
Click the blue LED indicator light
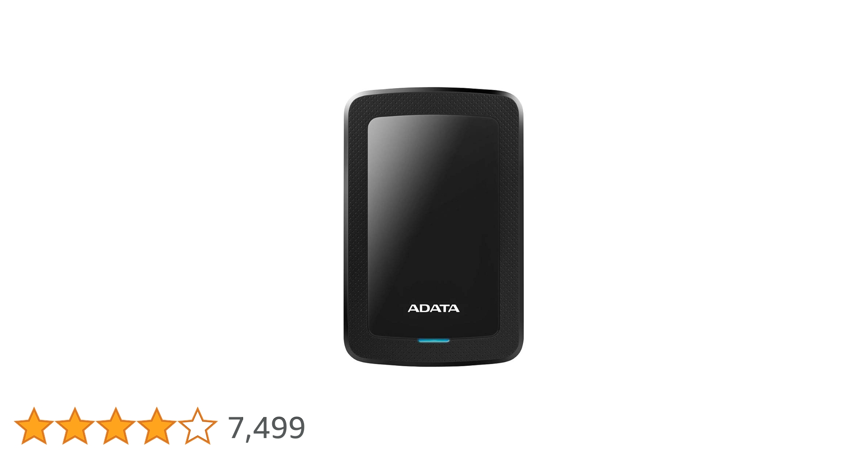click(x=434, y=340)
